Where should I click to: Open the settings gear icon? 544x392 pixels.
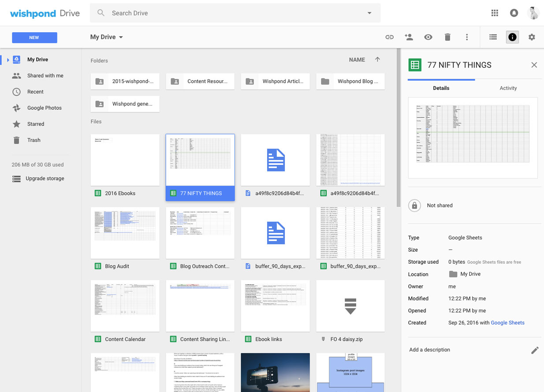532,37
